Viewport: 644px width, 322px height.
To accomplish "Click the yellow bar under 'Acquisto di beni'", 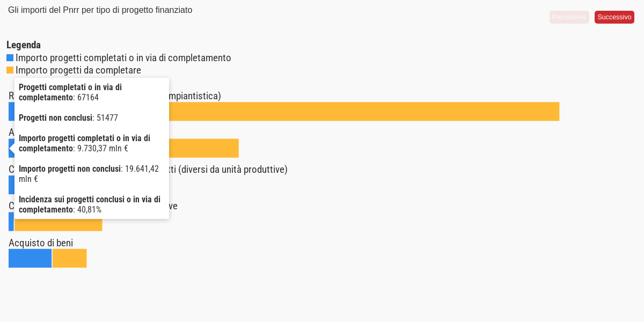I will click(69, 258).
